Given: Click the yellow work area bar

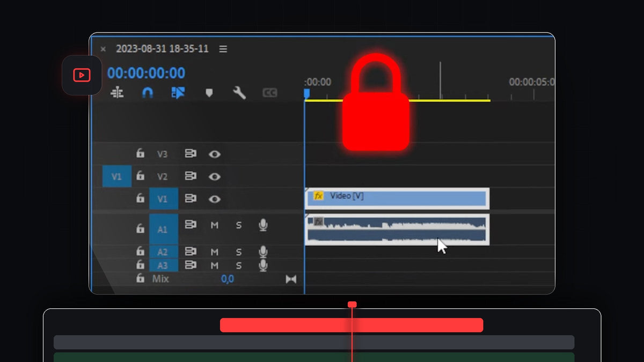Looking at the screenshot, I should (398, 100).
